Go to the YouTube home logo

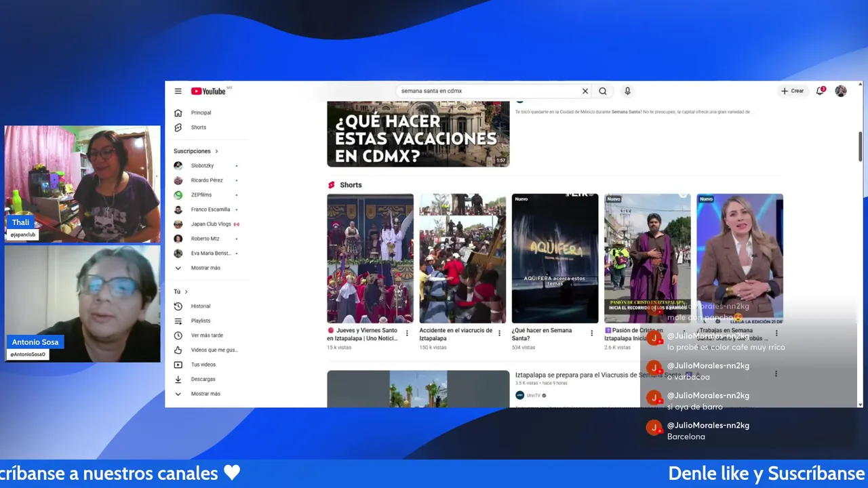pos(208,91)
